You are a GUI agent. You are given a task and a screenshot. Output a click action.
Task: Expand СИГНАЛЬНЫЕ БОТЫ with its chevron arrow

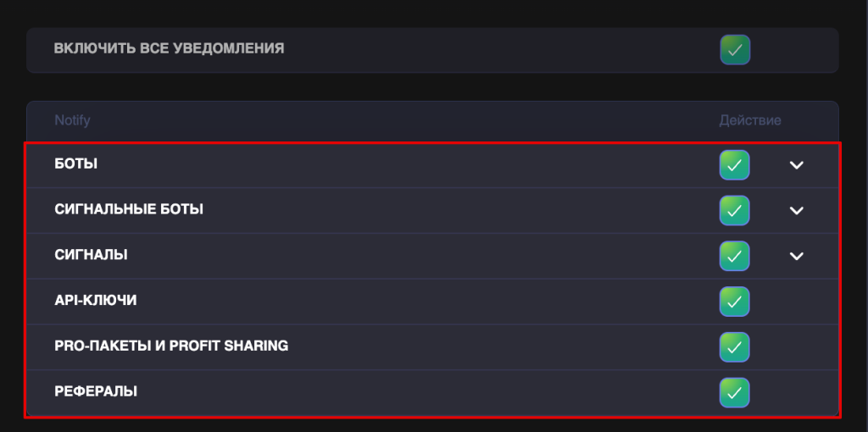coord(796,210)
